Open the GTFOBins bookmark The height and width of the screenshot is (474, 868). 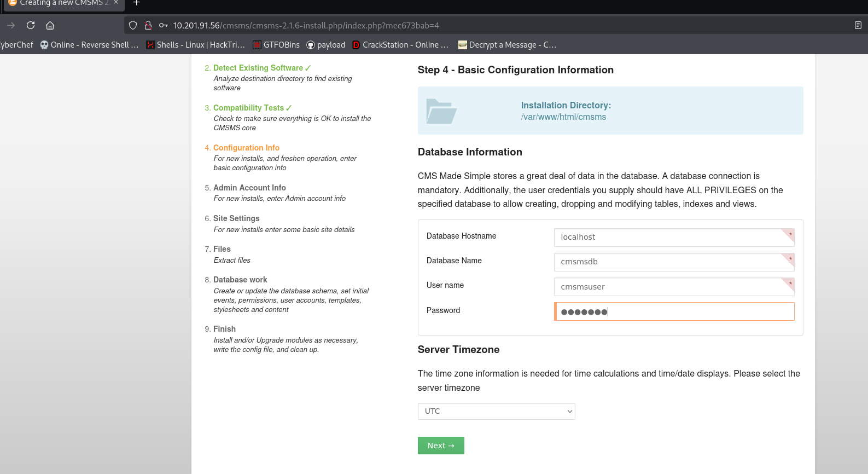tap(276, 45)
